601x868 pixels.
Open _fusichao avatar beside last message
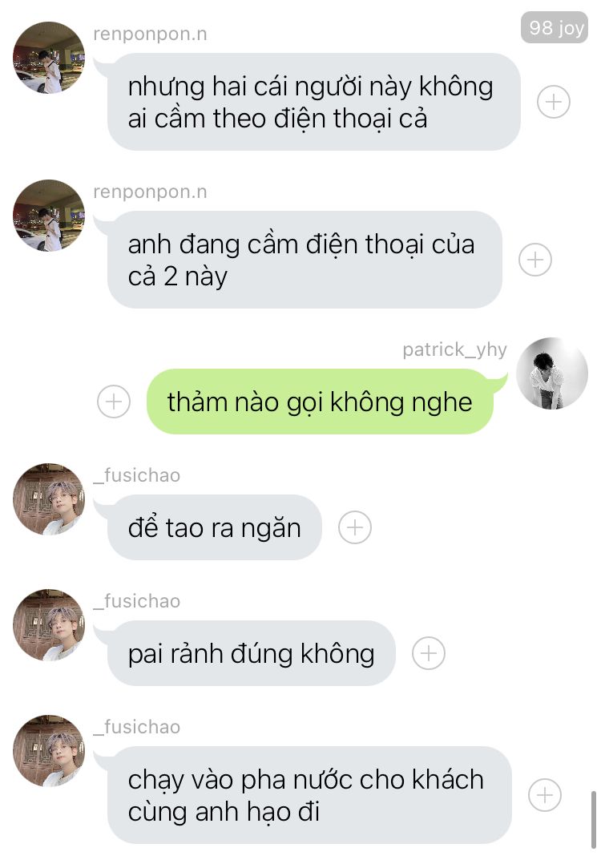point(49,751)
